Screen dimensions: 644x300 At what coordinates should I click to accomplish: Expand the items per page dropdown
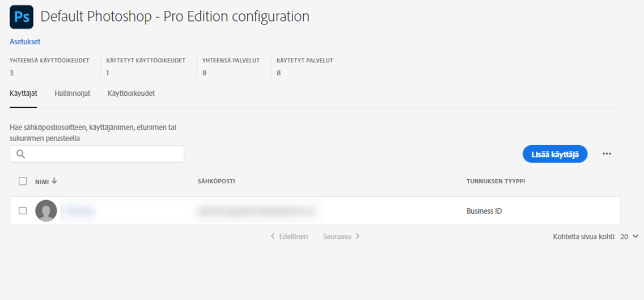click(629, 236)
